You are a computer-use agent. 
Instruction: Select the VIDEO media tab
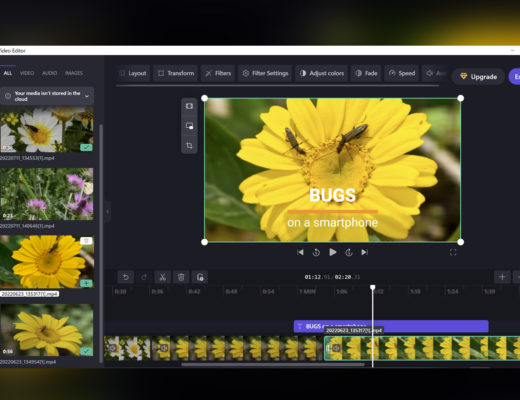[27, 73]
